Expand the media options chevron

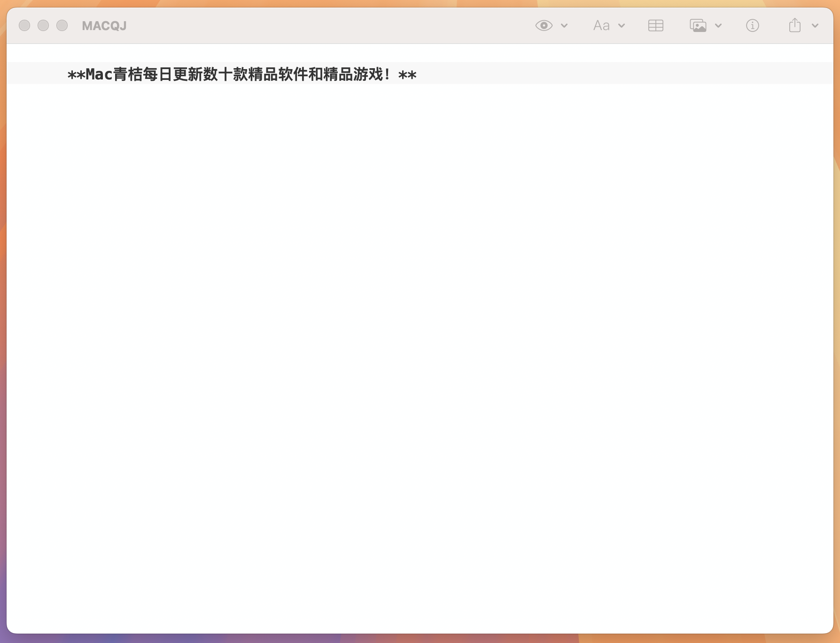(719, 26)
